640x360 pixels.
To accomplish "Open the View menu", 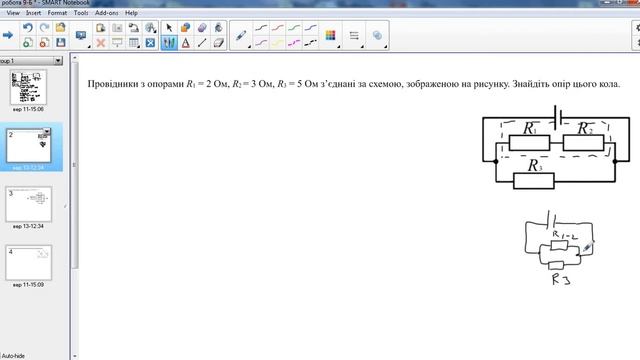I will (x=13, y=13).
